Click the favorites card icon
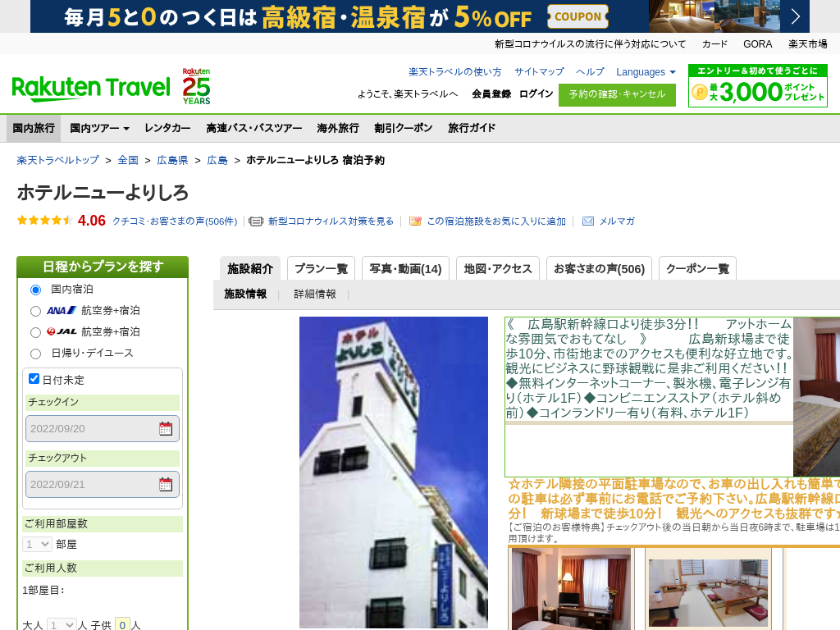 [x=415, y=221]
